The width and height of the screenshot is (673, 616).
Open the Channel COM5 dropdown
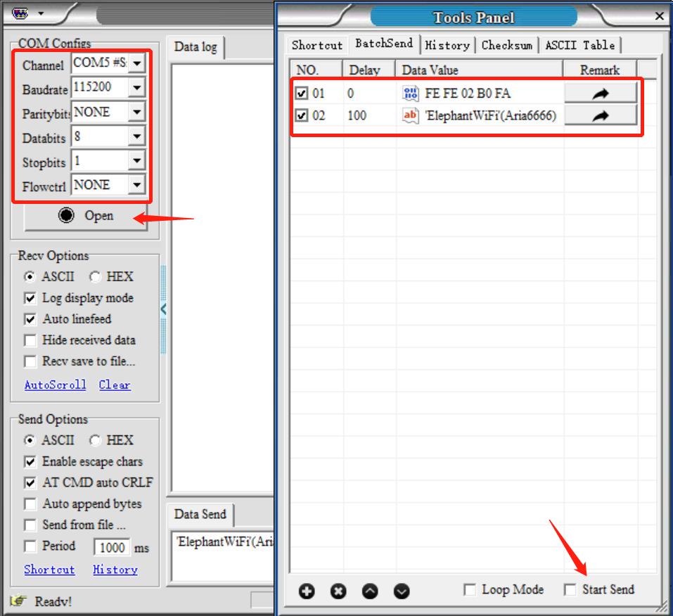137,63
